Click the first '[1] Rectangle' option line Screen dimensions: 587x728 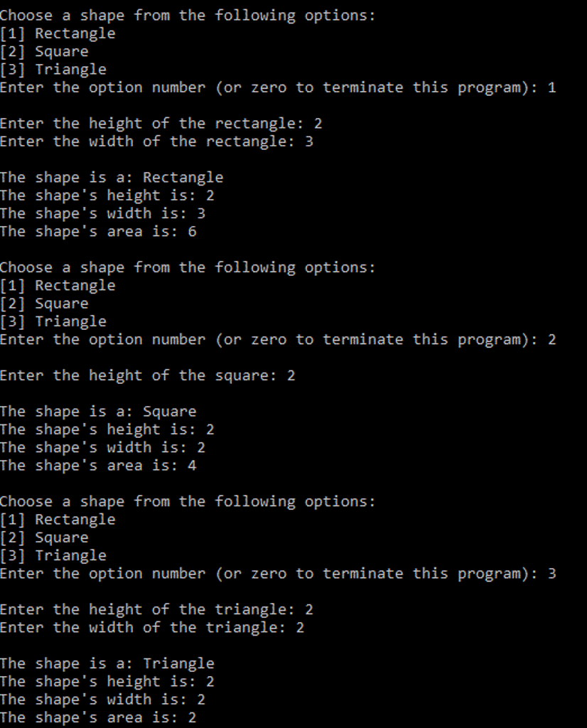[58, 33]
